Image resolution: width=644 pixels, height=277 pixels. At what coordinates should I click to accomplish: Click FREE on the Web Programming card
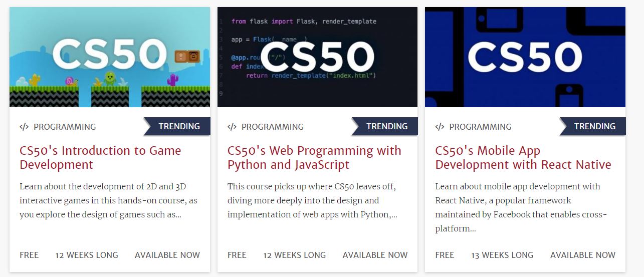click(237, 255)
